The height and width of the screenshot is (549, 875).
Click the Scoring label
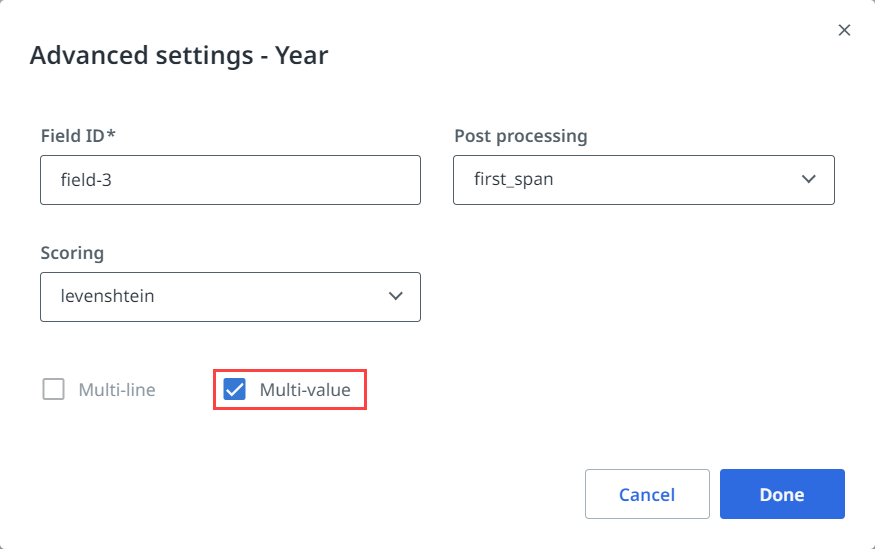(x=72, y=252)
